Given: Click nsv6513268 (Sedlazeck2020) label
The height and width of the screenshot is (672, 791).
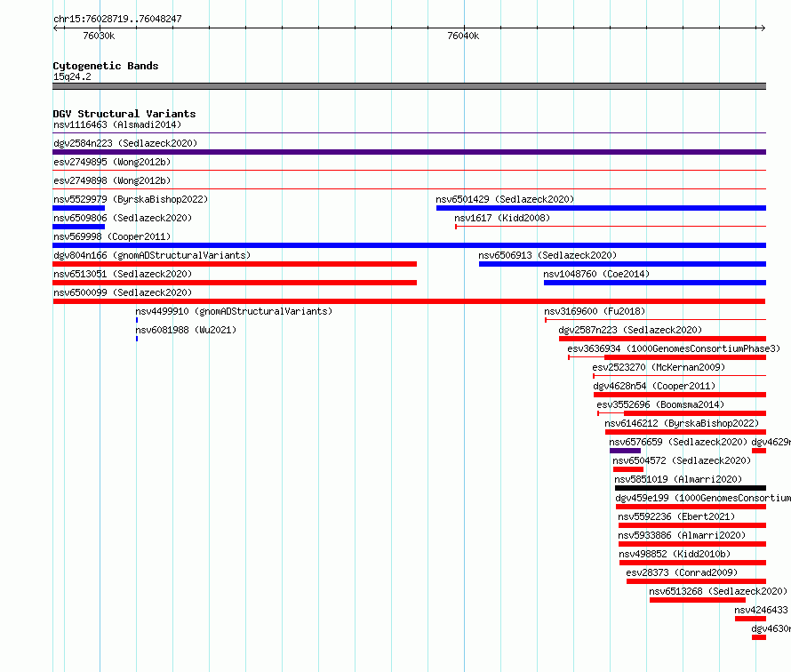Looking at the screenshot, I should tap(718, 591).
